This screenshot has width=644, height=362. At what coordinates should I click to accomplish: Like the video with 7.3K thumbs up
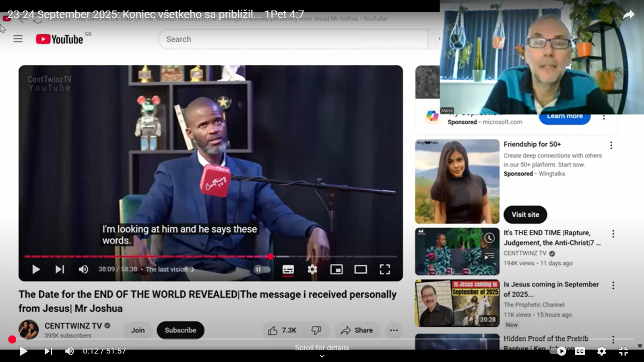click(283, 330)
